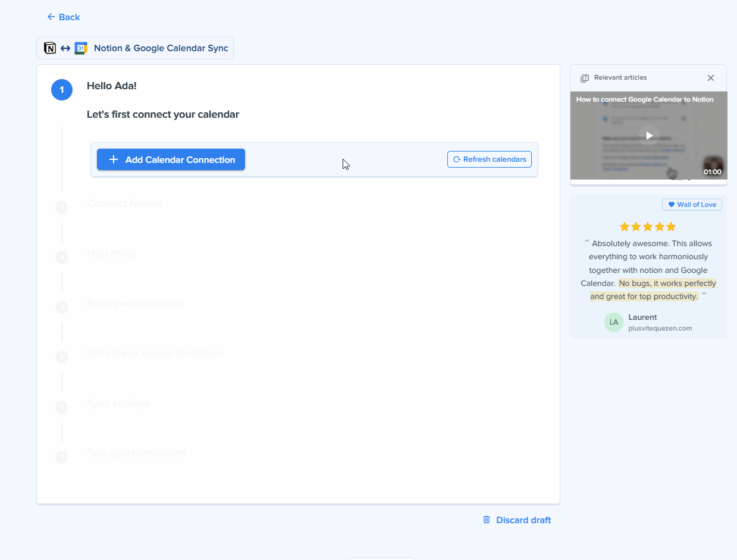The width and height of the screenshot is (737, 560).
Task: Click the Google Calendar icon in title
Action: [x=81, y=48]
